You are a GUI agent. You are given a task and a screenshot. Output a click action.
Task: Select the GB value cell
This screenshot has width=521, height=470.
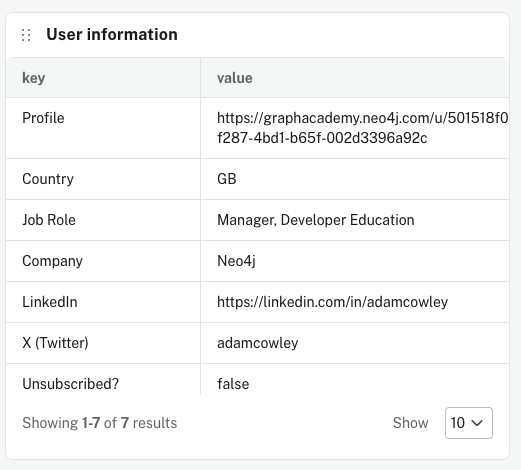tap(355, 179)
